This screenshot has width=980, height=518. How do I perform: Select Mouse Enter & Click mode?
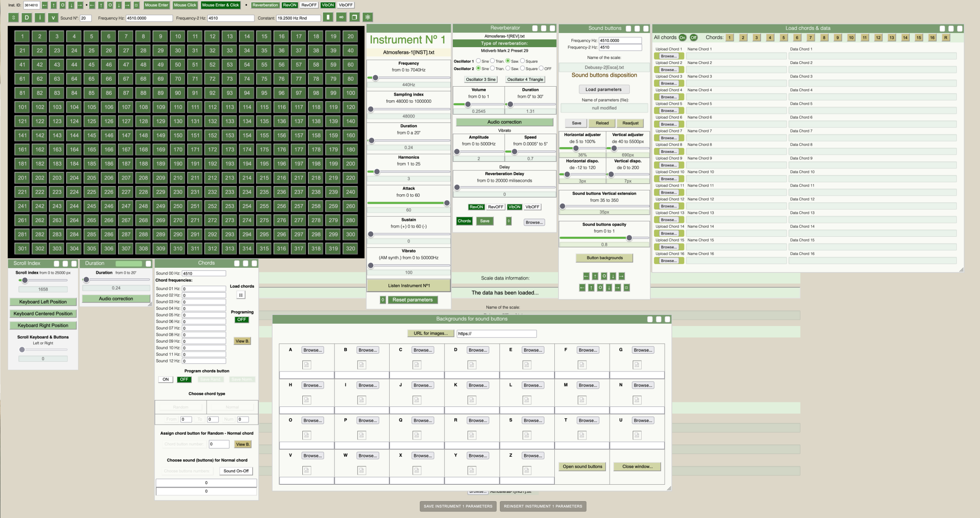pos(220,5)
